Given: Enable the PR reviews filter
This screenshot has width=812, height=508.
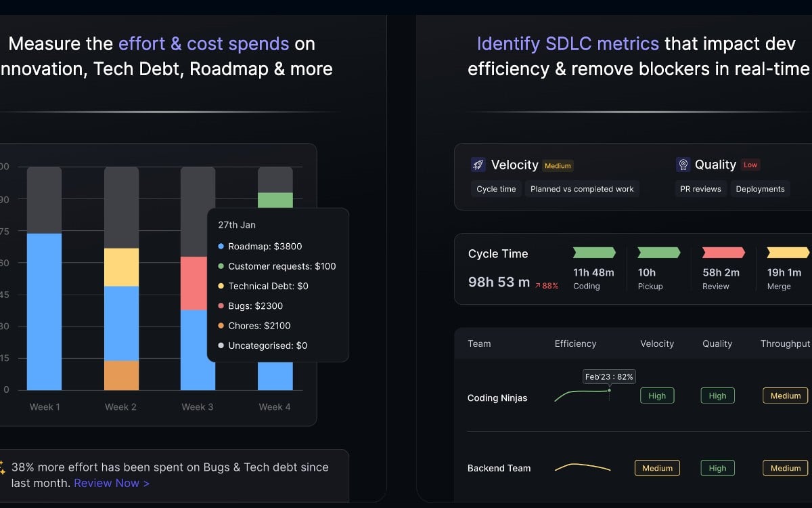Looking at the screenshot, I should tap(700, 189).
